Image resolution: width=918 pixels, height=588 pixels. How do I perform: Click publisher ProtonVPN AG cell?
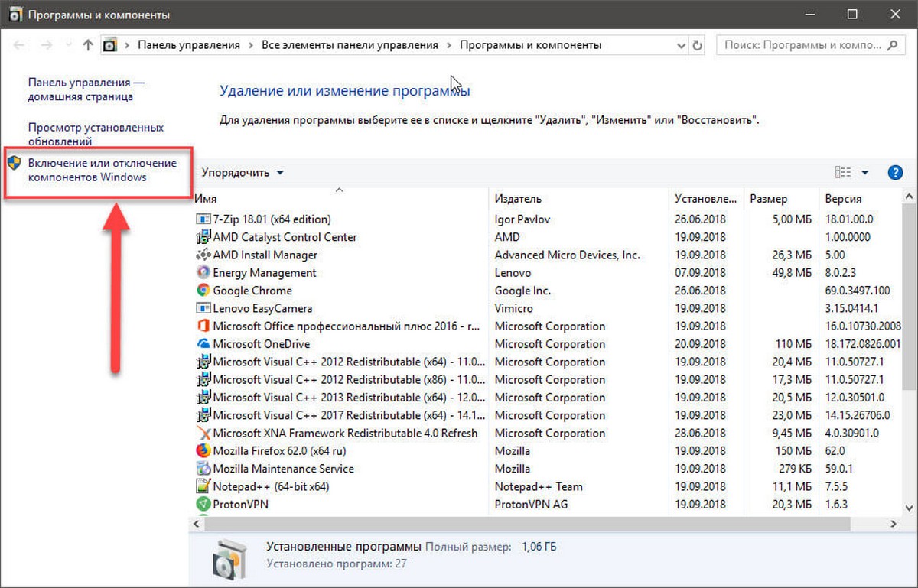(x=531, y=504)
